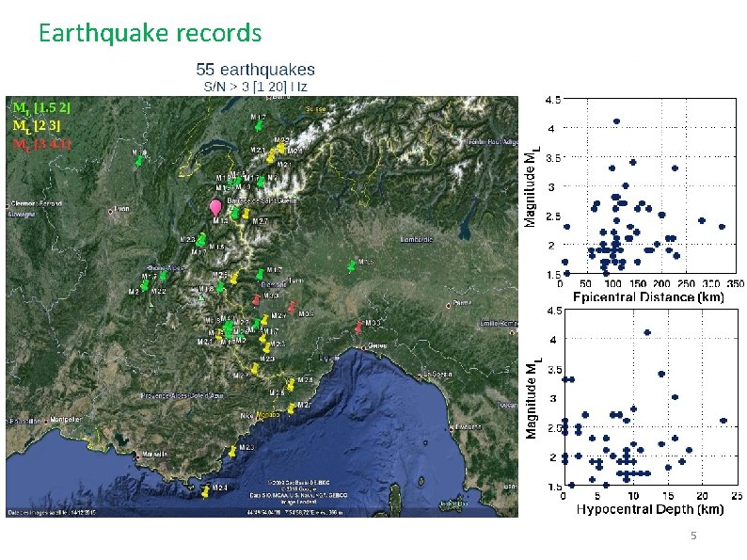Click the 'Earthquake records' slide title
This screenshot has width=747, height=560.
[x=151, y=33]
